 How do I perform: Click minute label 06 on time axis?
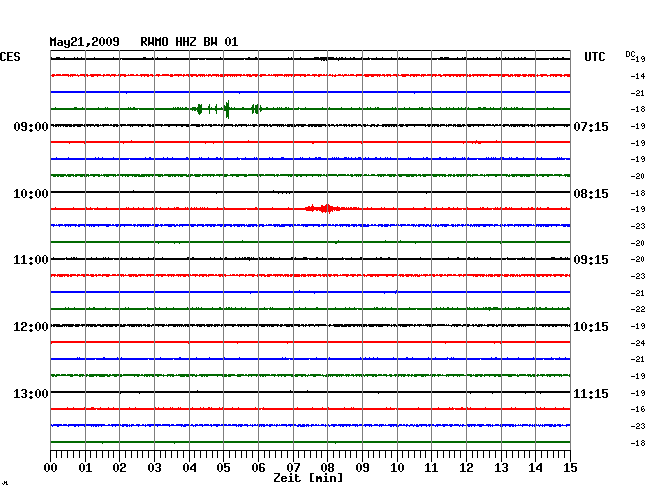coord(258,468)
